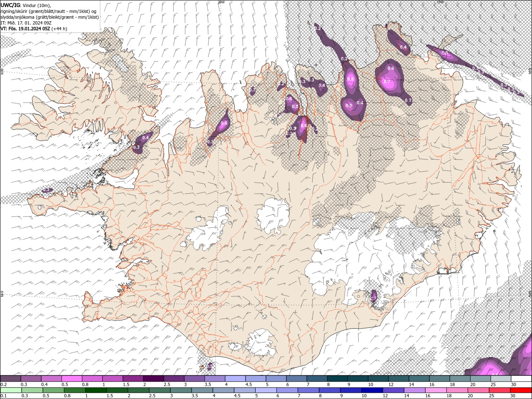Click the '7' label in upper legend row
Screen dimensions: 532x399
pyautogui.click(x=308, y=384)
